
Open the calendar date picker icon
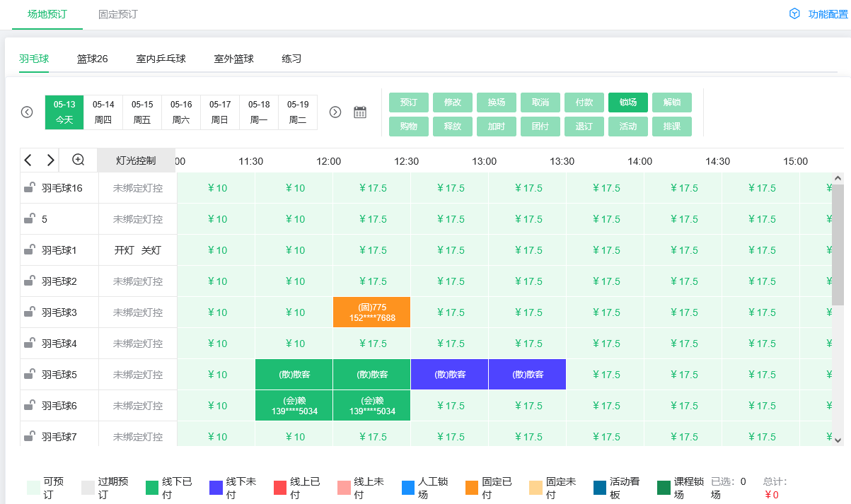click(360, 112)
